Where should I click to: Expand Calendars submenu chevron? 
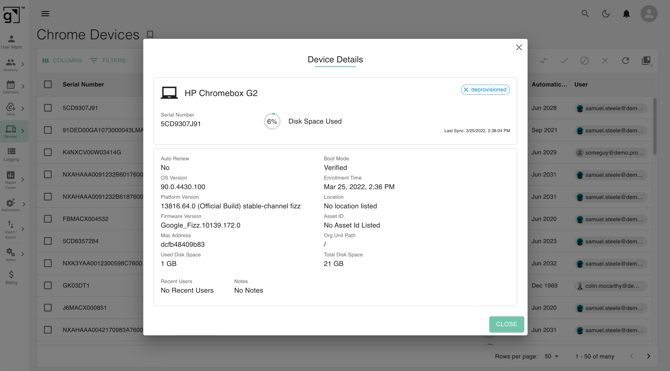[23, 87]
